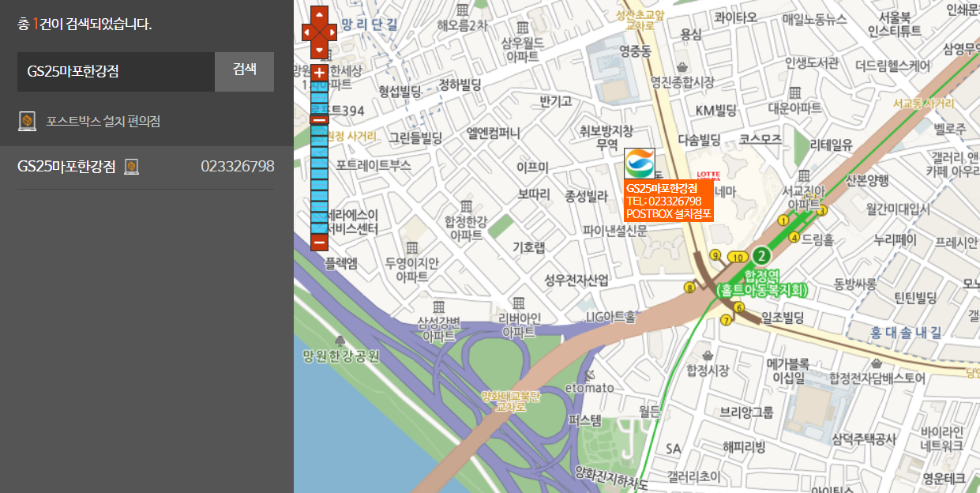Image resolution: width=980 pixels, height=493 pixels.
Task: Click subway exit 1 marker
Action: (x=783, y=220)
